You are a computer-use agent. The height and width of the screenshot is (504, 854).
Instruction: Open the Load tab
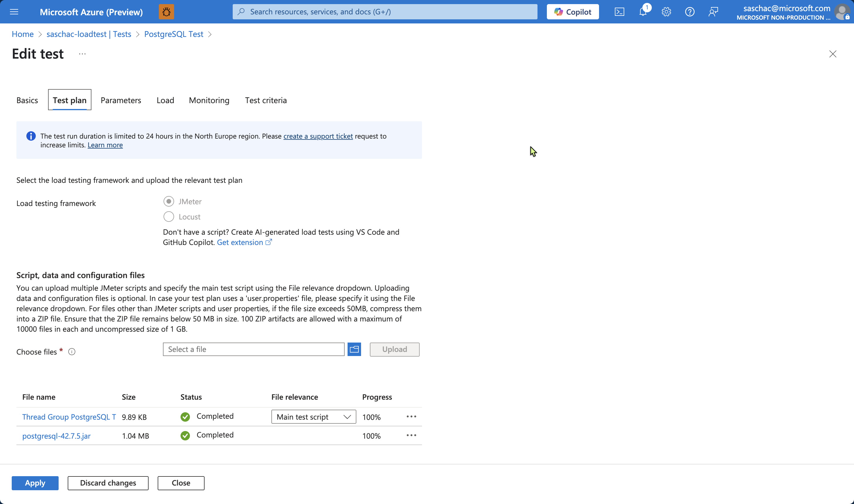click(165, 100)
